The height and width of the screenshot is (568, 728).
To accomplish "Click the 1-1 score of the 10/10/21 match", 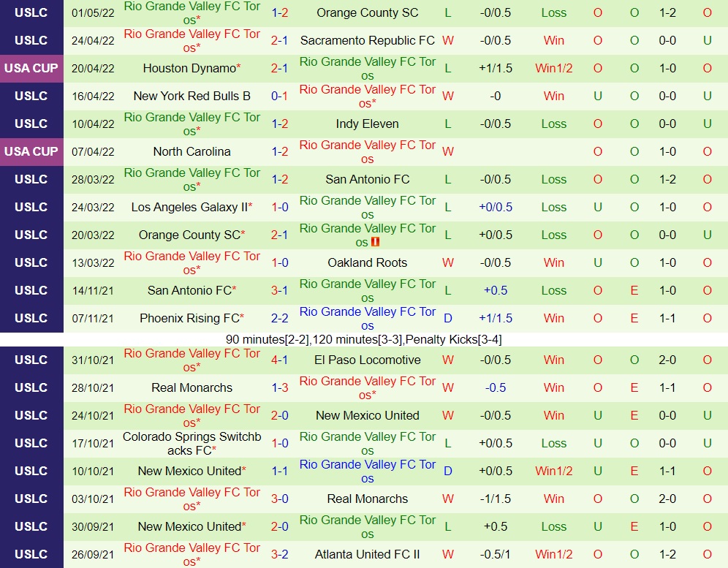I will tap(279, 472).
